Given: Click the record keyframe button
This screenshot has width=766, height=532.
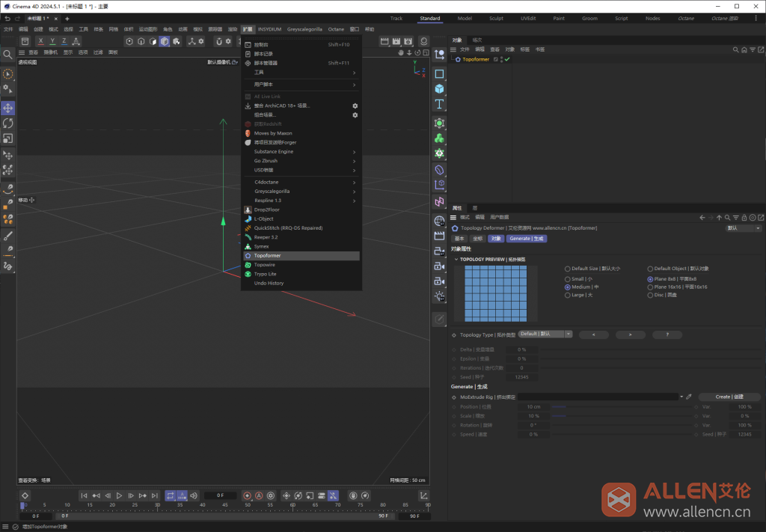Looking at the screenshot, I should 247,495.
